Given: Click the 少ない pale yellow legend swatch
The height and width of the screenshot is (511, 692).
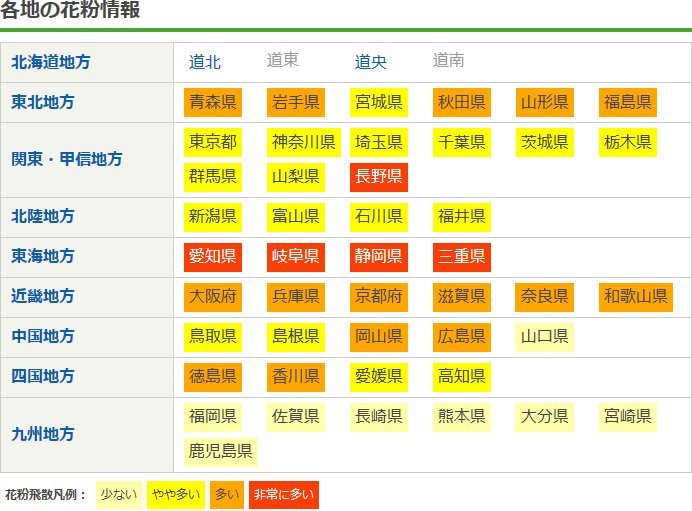Looking at the screenshot, I should point(119,494).
